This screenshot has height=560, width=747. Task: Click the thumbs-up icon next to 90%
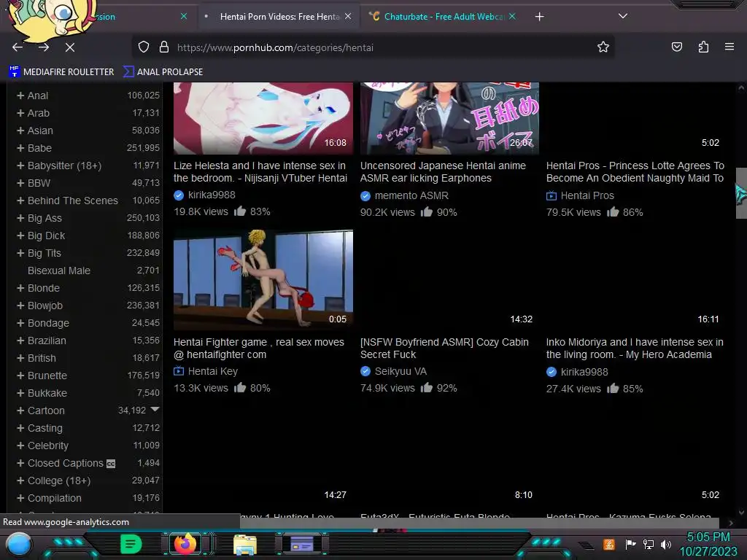426,212
